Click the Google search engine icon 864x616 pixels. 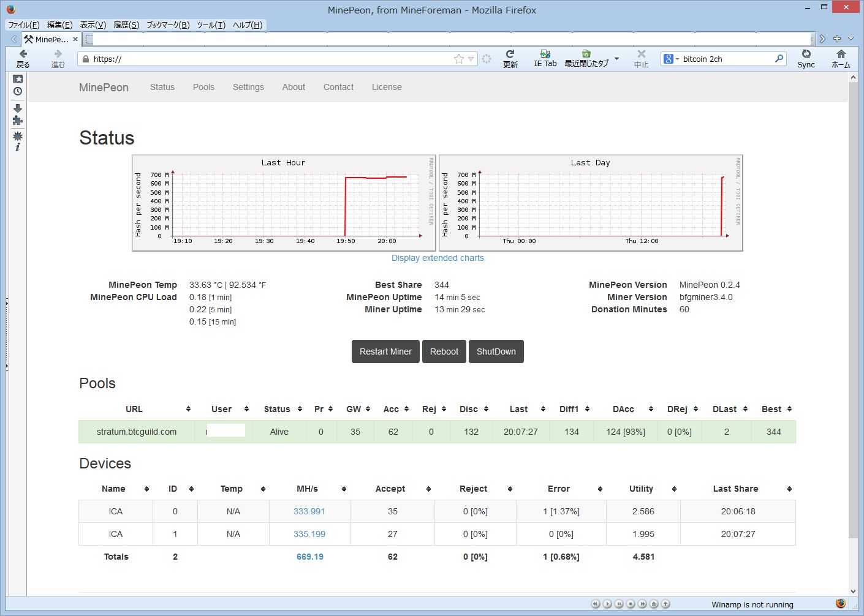[669, 59]
